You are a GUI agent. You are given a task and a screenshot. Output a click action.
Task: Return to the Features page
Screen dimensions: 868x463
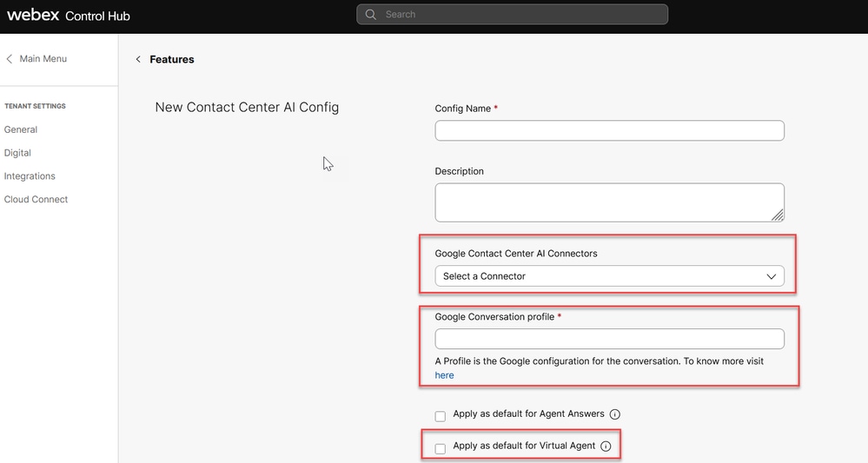click(172, 59)
